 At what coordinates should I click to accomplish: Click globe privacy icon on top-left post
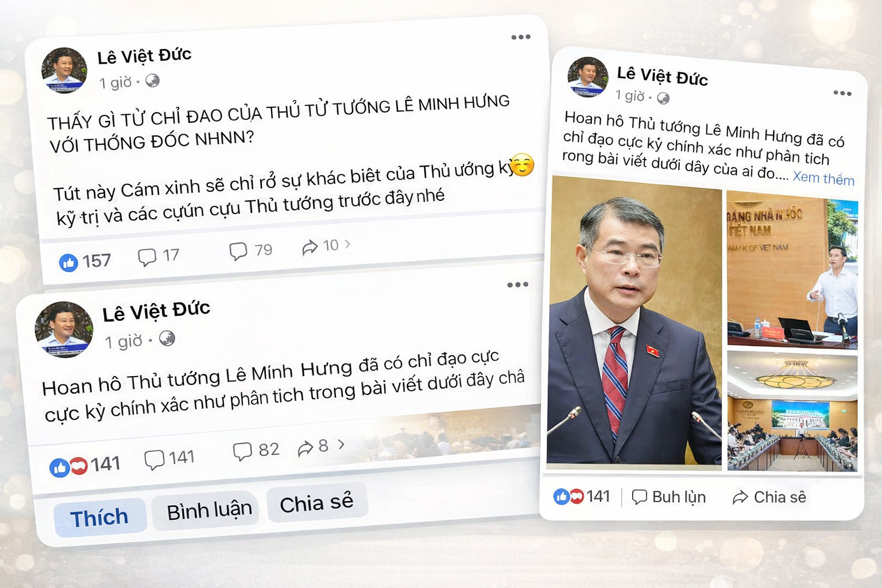pos(152,80)
